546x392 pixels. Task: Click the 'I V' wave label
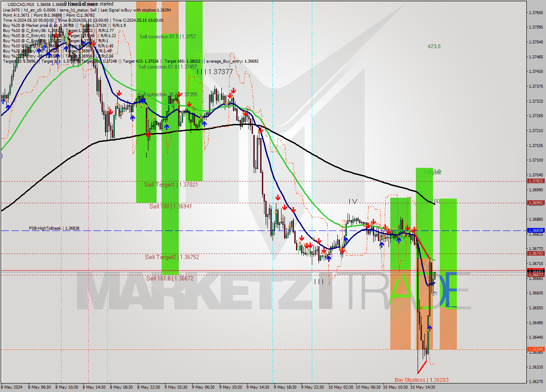(352, 201)
